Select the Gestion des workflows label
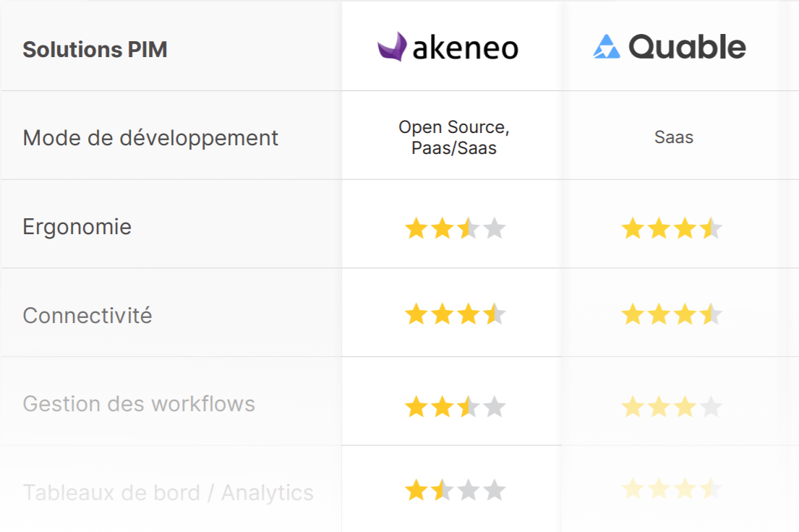Viewport: 799px width, 532px height. click(x=139, y=404)
